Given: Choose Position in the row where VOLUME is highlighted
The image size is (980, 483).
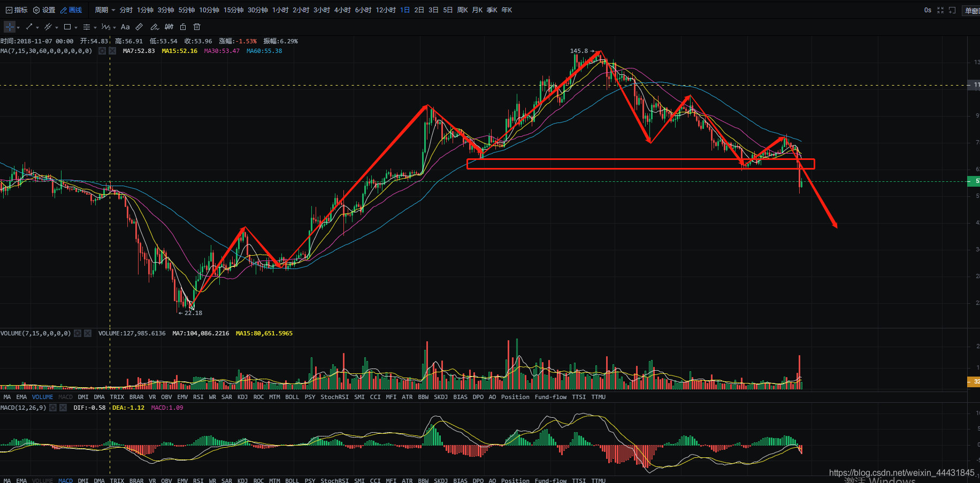Looking at the screenshot, I should [515, 397].
